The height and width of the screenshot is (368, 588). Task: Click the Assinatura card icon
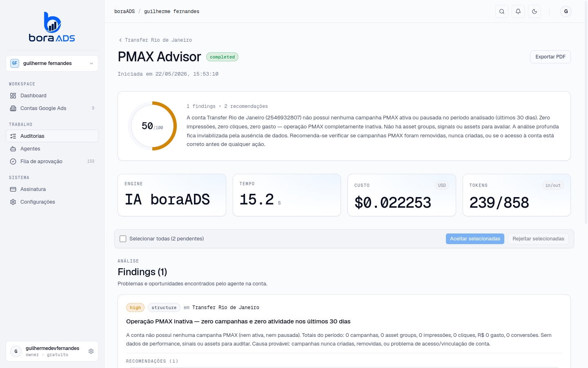pos(13,189)
